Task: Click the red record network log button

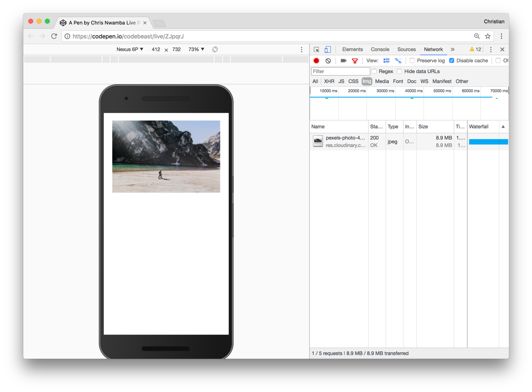Action: pyautogui.click(x=316, y=60)
